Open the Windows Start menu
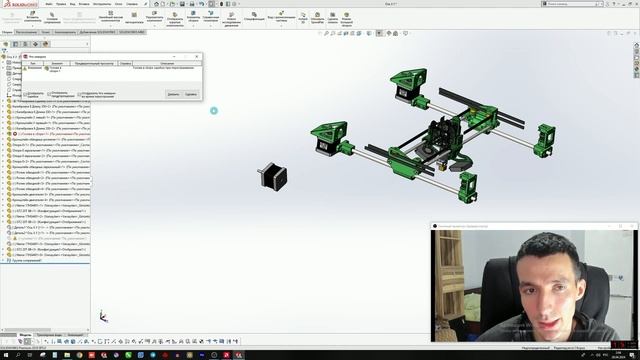Viewport: 640px width, 360px height. click(x=6, y=355)
